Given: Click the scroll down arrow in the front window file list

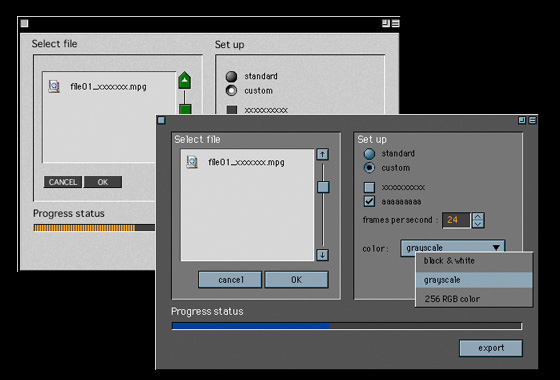Looking at the screenshot, I should [x=322, y=255].
